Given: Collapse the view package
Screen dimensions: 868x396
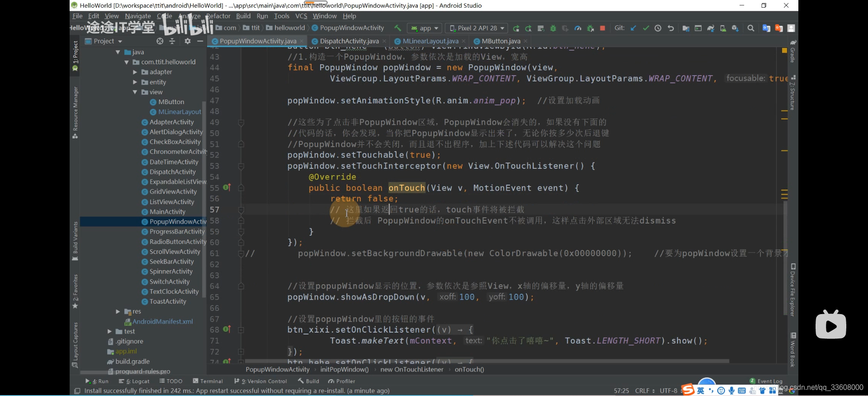Looking at the screenshot, I should point(135,92).
